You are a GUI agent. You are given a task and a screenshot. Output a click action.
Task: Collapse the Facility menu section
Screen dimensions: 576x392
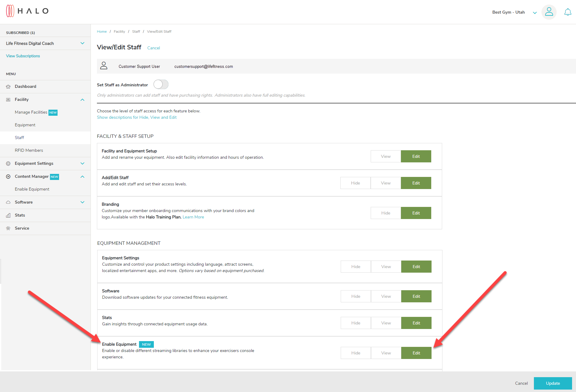(x=82, y=100)
